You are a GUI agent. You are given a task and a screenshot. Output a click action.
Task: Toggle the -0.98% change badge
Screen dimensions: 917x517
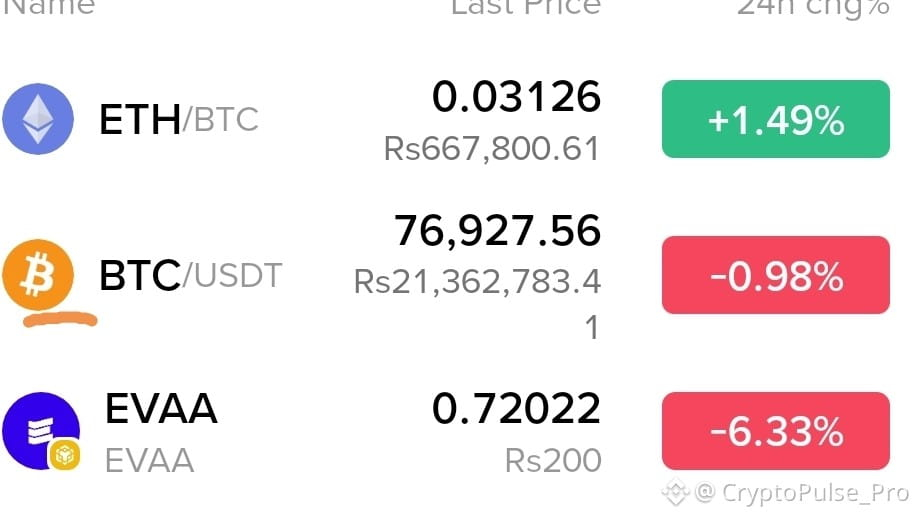(x=775, y=275)
